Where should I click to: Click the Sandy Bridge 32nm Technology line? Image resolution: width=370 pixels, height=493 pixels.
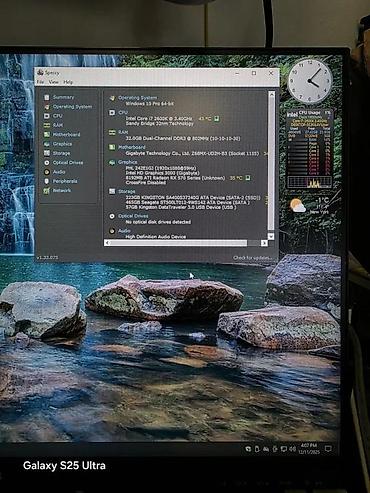(x=160, y=123)
